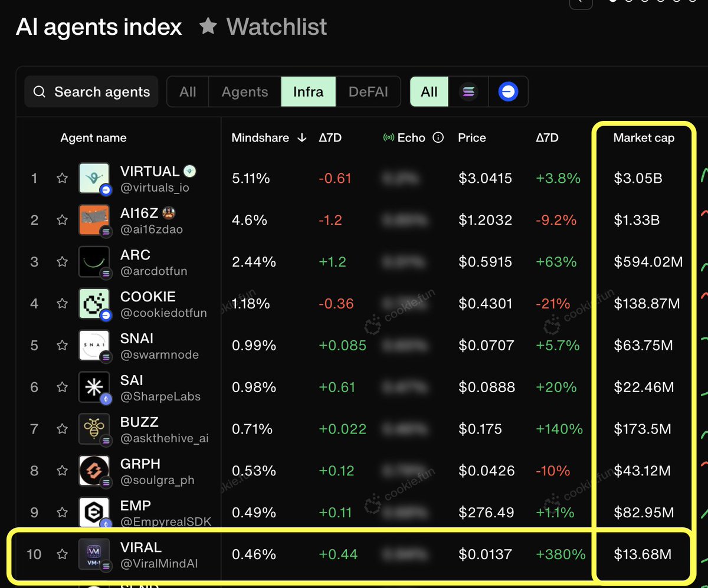The width and height of the screenshot is (708, 588).
Task: Click VIRTUAL verified badge icon
Action: click(x=190, y=171)
